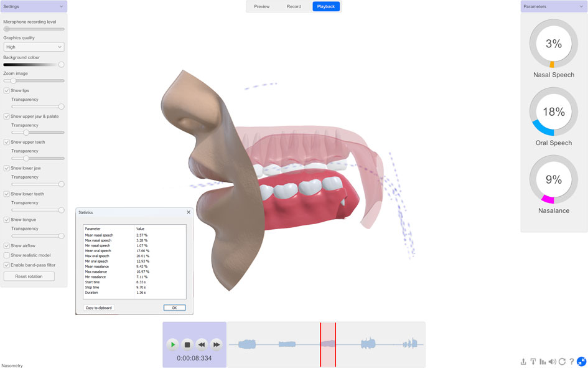Collapse the Parameters panel header
The image size is (588, 368).
tap(554, 6)
